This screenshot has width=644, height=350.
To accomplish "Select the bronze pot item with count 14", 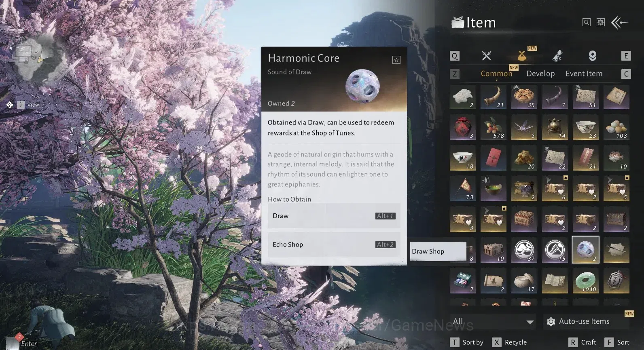I will pos(555,127).
